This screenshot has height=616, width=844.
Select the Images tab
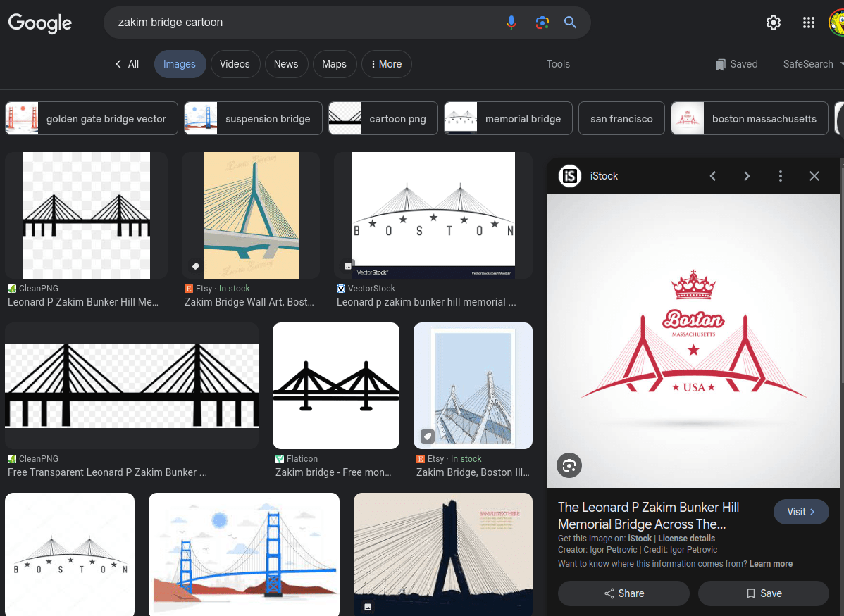[180, 64]
